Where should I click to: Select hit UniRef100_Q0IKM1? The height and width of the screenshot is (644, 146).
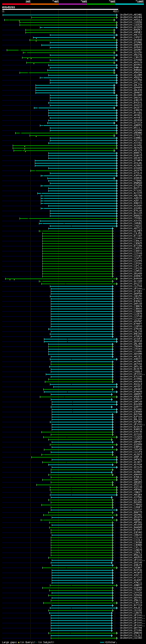click(131, 145)
